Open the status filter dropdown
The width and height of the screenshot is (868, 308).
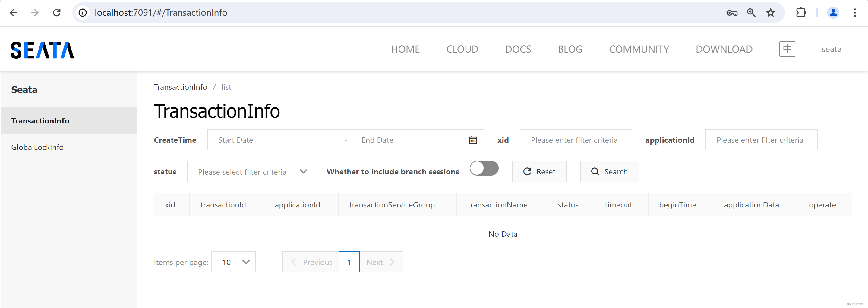tap(250, 172)
